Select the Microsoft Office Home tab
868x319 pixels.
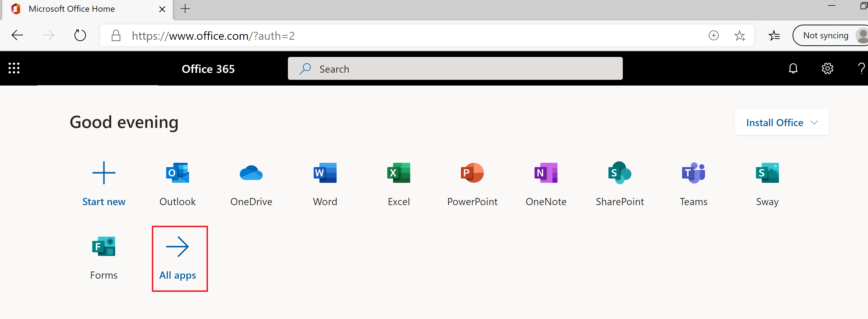87,9
